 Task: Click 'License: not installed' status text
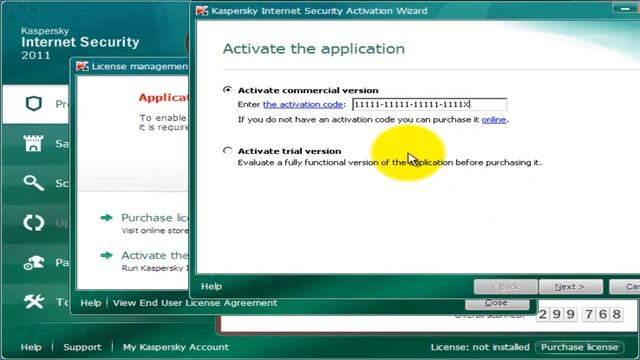point(480,347)
